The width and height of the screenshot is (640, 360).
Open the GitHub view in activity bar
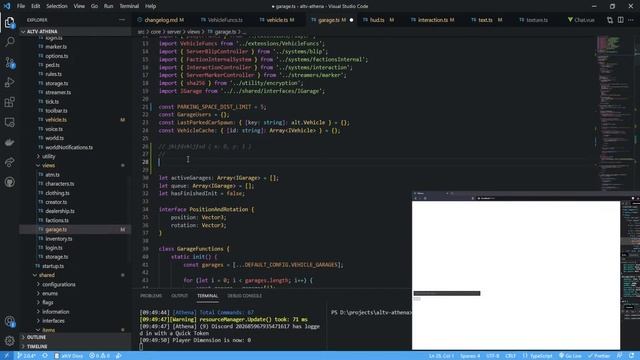tap(10, 182)
